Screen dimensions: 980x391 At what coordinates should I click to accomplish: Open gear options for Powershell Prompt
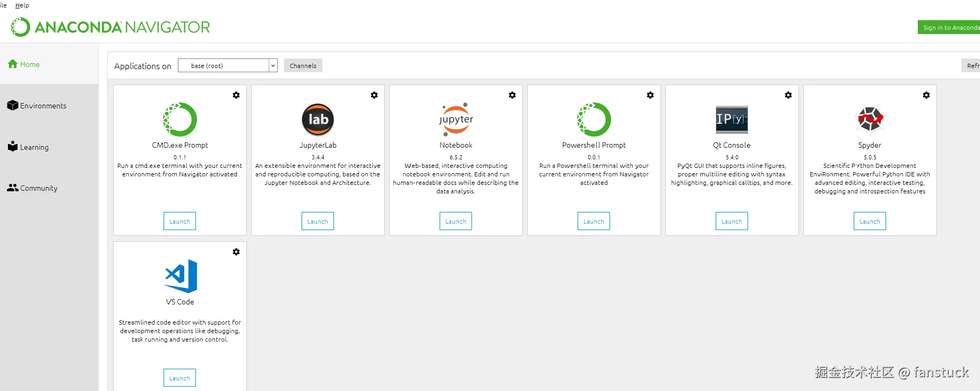click(x=650, y=95)
